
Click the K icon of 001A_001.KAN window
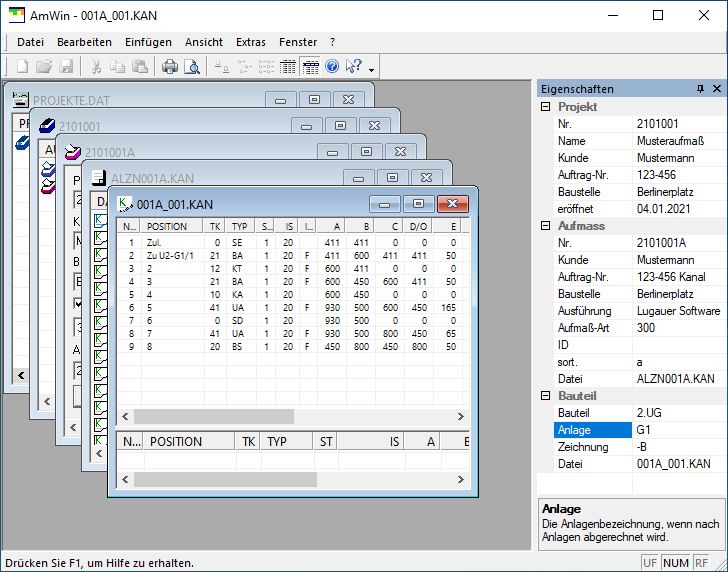[124, 204]
